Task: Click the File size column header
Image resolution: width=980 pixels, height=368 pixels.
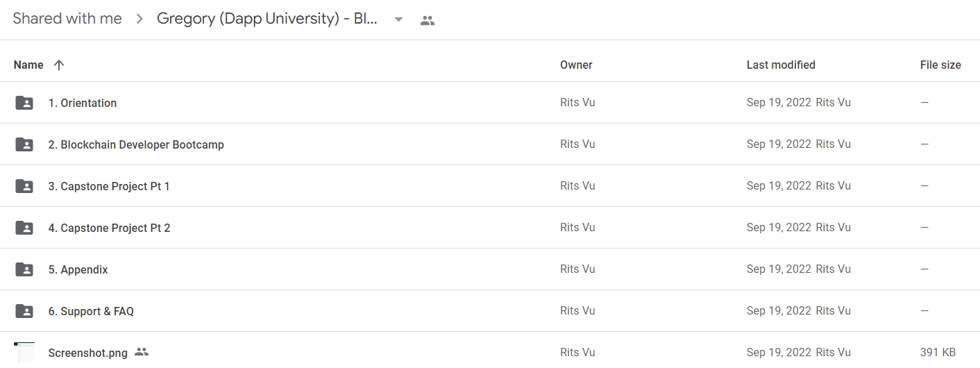Action: coord(940,65)
